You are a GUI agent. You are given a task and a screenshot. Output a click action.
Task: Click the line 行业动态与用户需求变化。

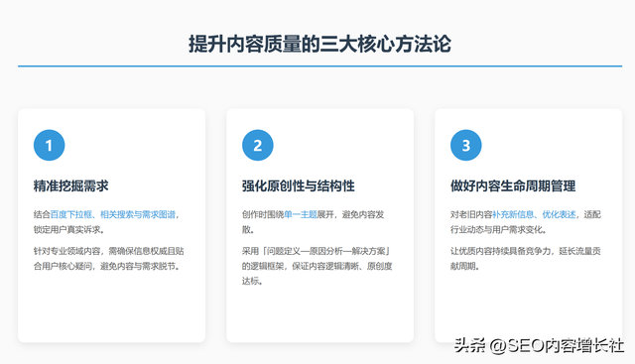click(498, 229)
